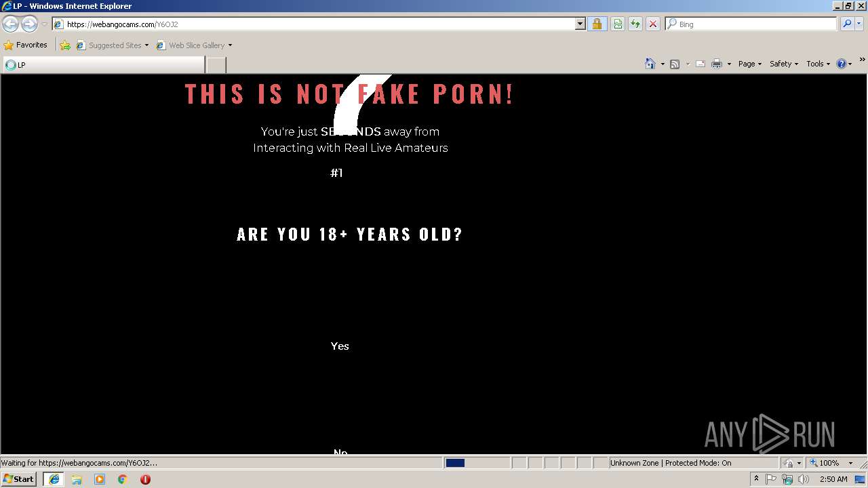
Task: Expand the Print options dropdown arrow
Action: [729, 64]
